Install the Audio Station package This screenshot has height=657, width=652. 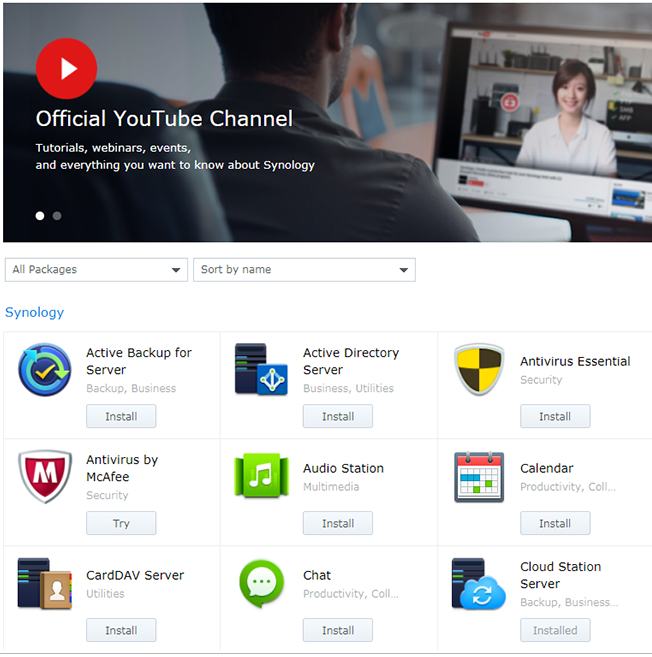pos(338,523)
